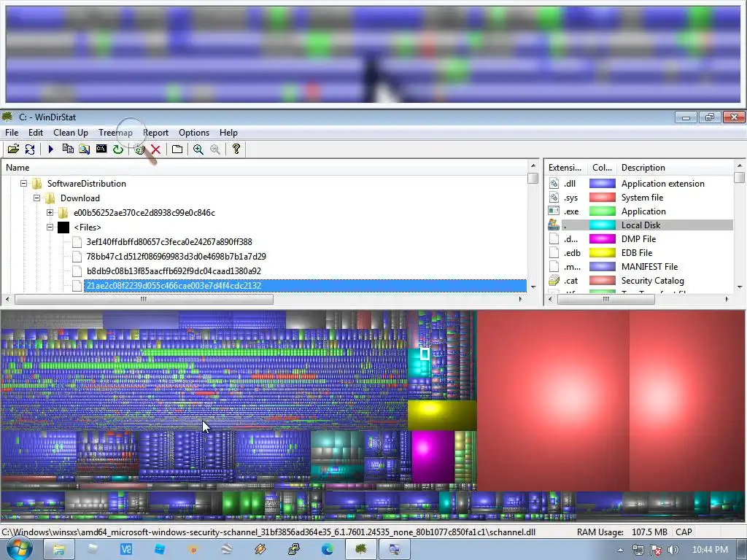This screenshot has width=747, height=560.
Task: Collapse the <Files> node
Action: tap(50, 227)
